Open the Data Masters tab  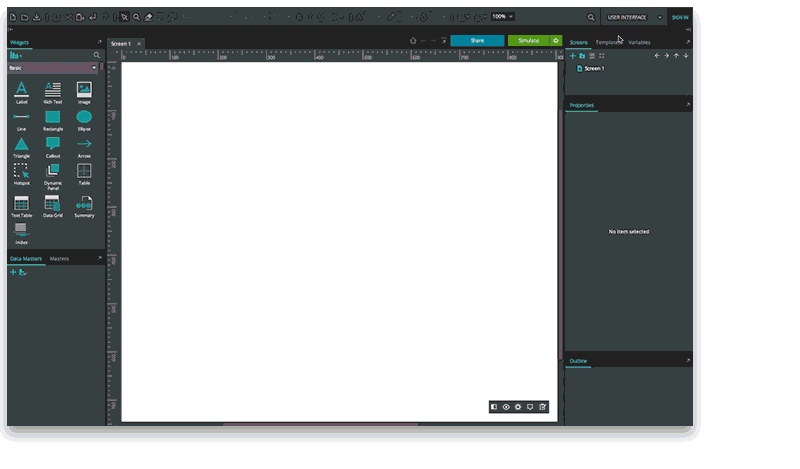[x=26, y=259]
